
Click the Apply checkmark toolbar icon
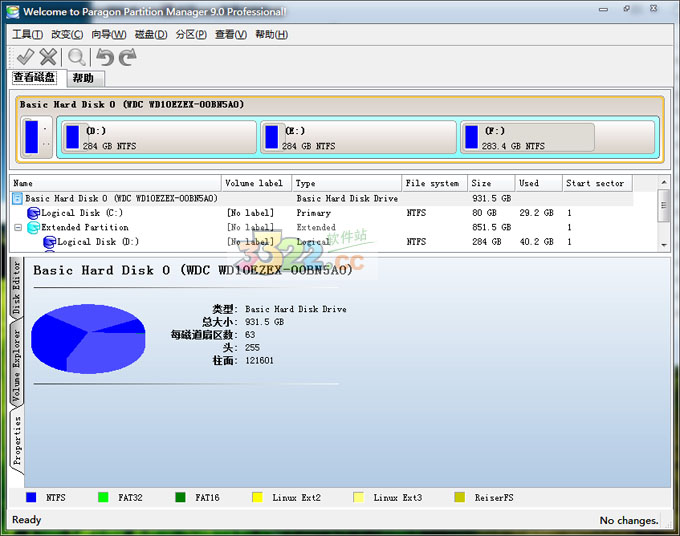pyautogui.click(x=25, y=57)
